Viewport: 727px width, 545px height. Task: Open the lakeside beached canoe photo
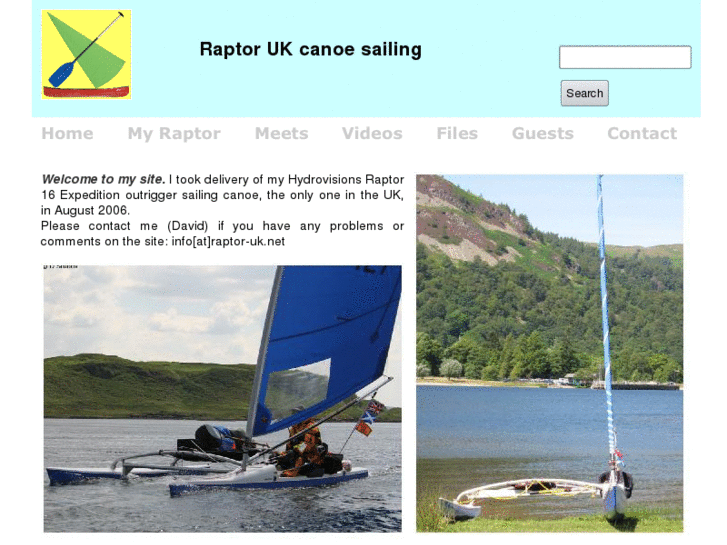point(549,353)
